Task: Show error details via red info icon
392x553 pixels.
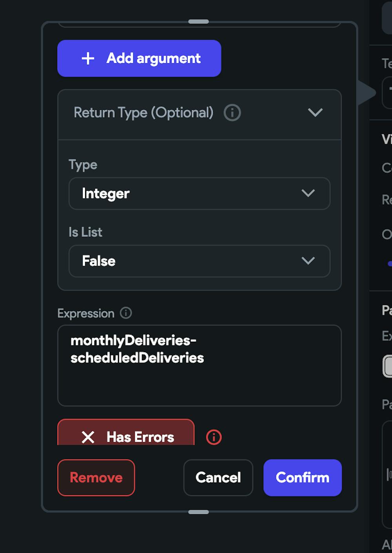Action: pos(214,437)
